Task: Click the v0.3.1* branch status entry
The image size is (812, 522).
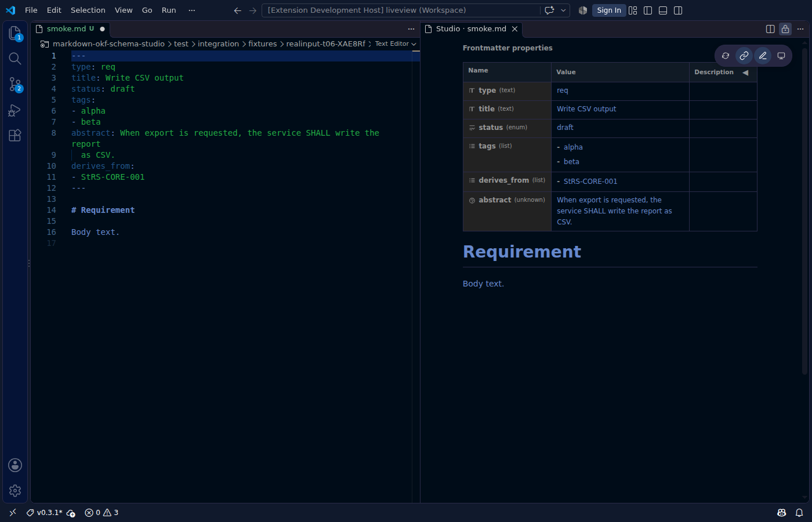Action: click(x=45, y=513)
